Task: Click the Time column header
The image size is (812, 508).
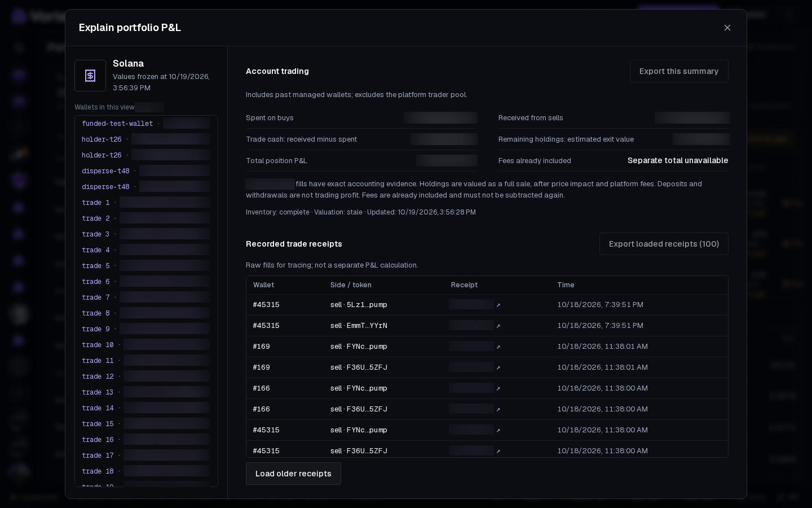Action: point(566,285)
